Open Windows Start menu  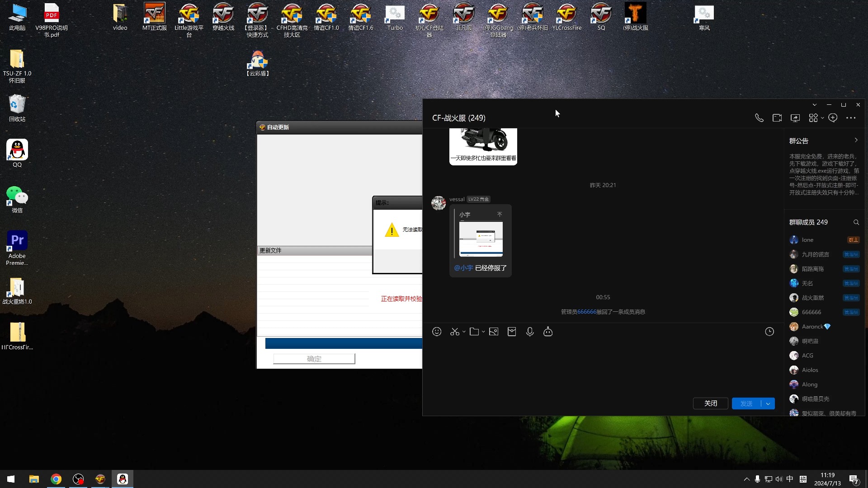point(11,479)
